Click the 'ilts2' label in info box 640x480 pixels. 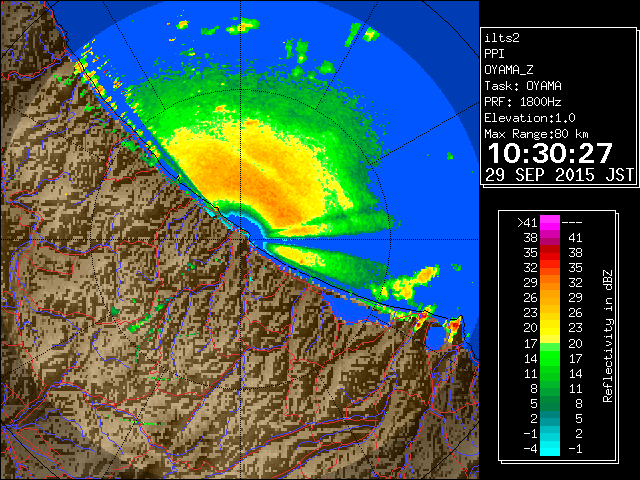[x=502, y=38]
